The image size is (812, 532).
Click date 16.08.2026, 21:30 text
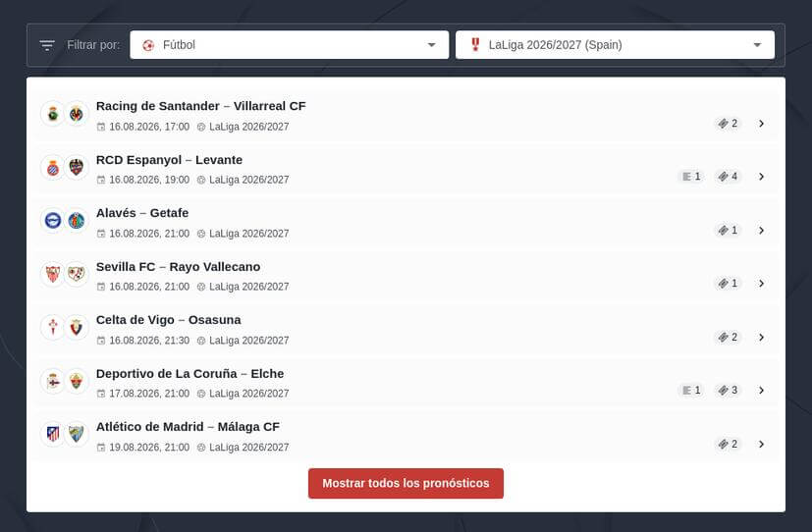(x=149, y=341)
